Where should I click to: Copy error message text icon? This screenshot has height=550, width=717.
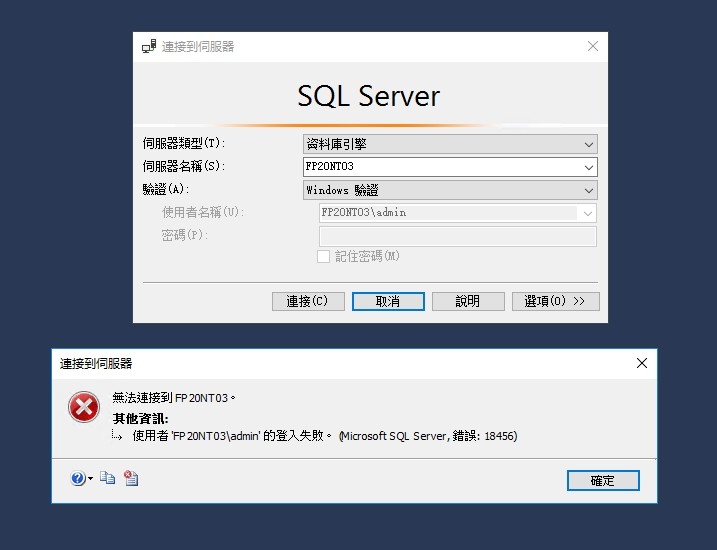click(x=107, y=478)
